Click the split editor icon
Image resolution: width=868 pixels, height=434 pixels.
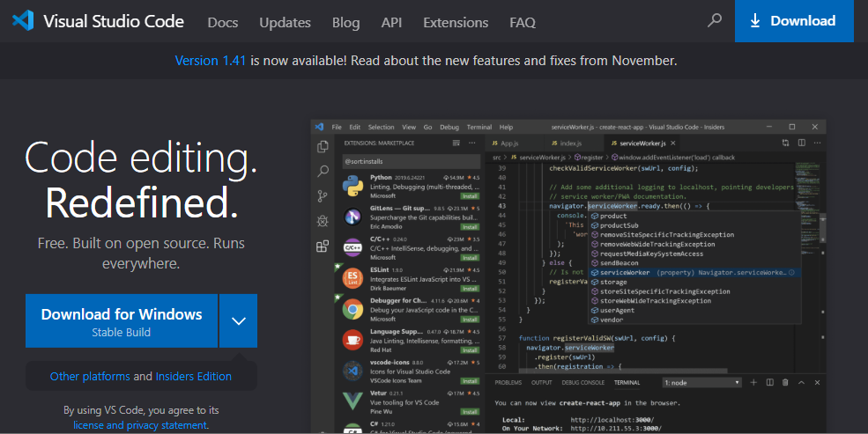tap(802, 143)
